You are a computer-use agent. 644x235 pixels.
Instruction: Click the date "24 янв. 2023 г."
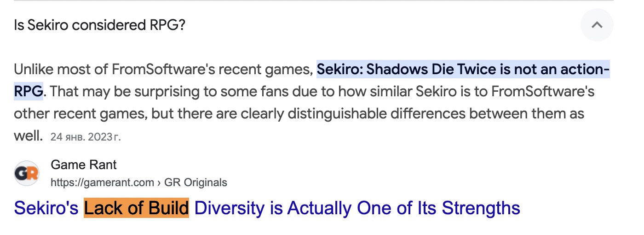point(86,137)
